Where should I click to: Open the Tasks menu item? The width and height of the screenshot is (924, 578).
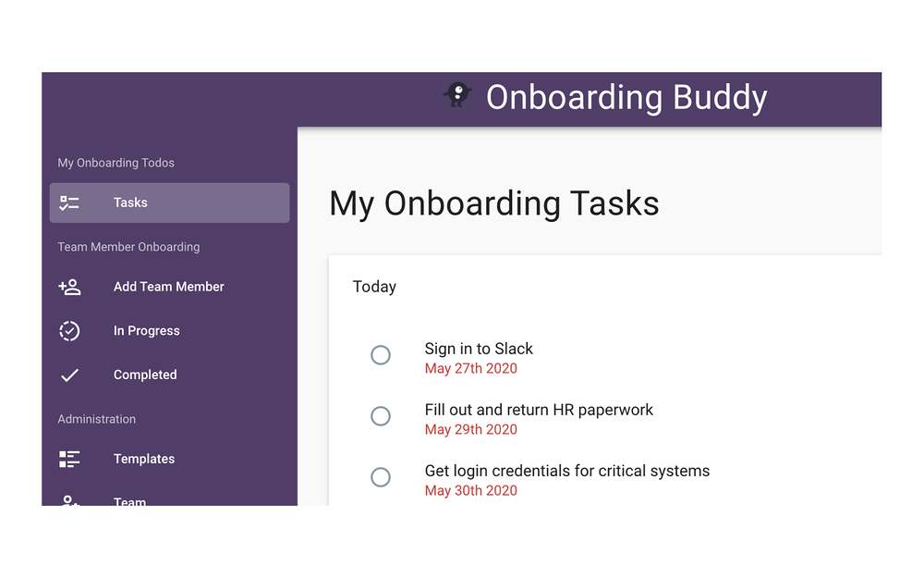coord(130,203)
